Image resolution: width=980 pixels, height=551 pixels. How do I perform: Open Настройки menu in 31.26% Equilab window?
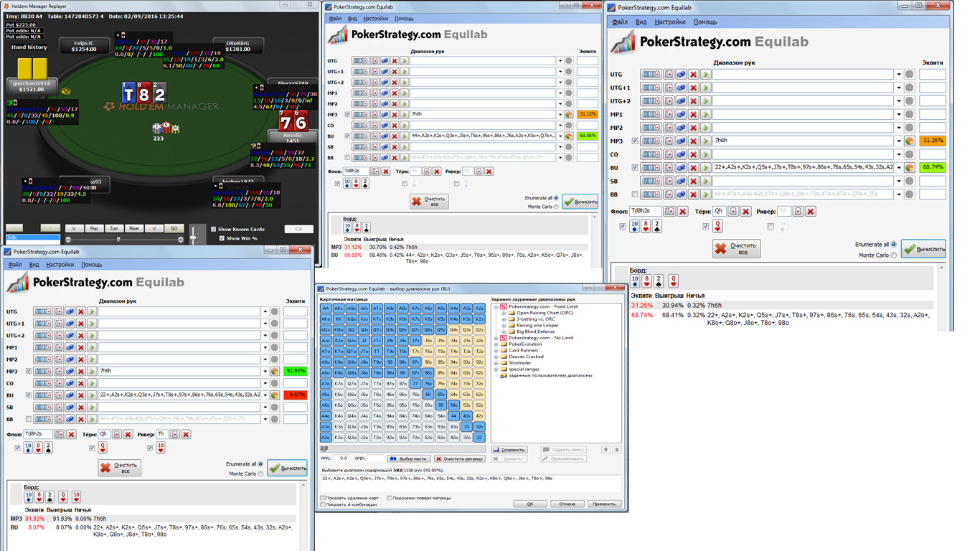pyautogui.click(x=670, y=22)
